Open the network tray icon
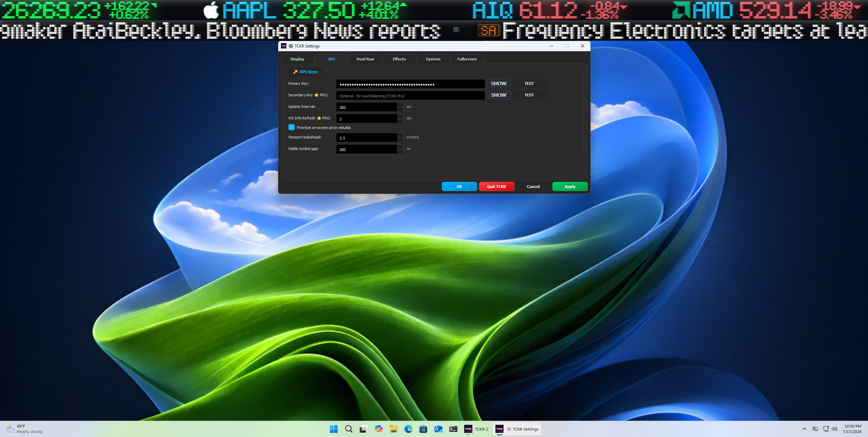This screenshot has width=868, height=437. [x=826, y=429]
